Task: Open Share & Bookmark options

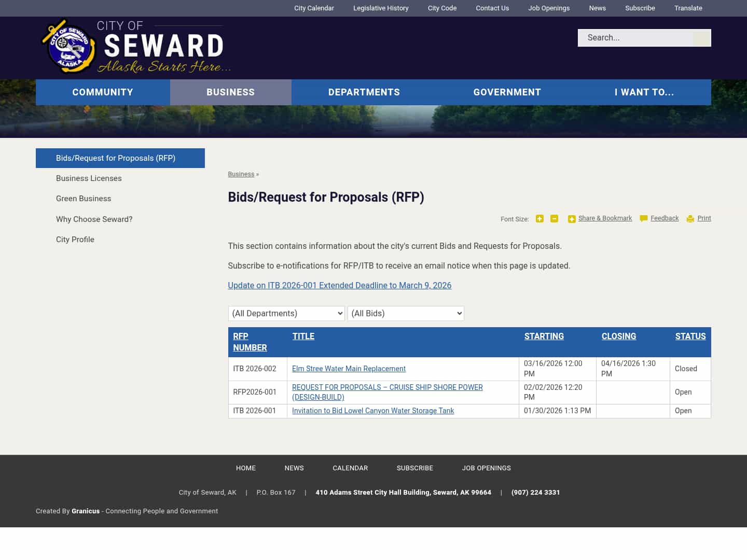Action: pyautogui.click(x=605, y=218)
